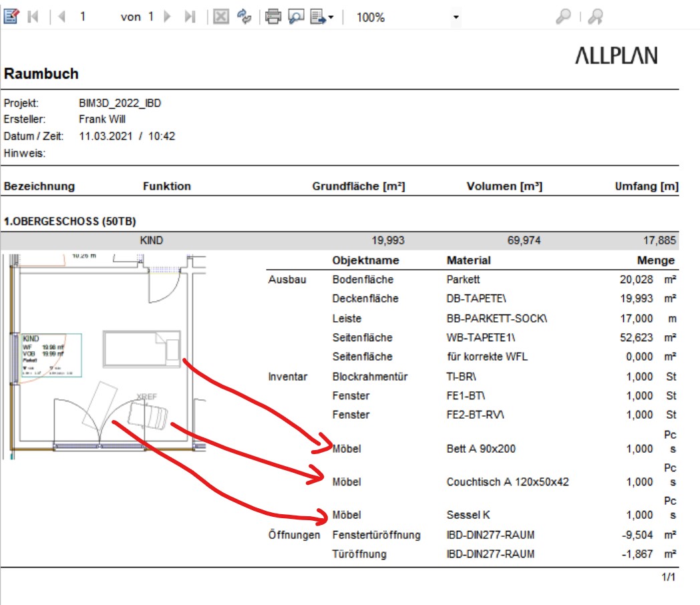Click the Grundfläche [m²] column header
Image resolution: width=700 pixels, height=605 pixels.
[x=358, y=186]
